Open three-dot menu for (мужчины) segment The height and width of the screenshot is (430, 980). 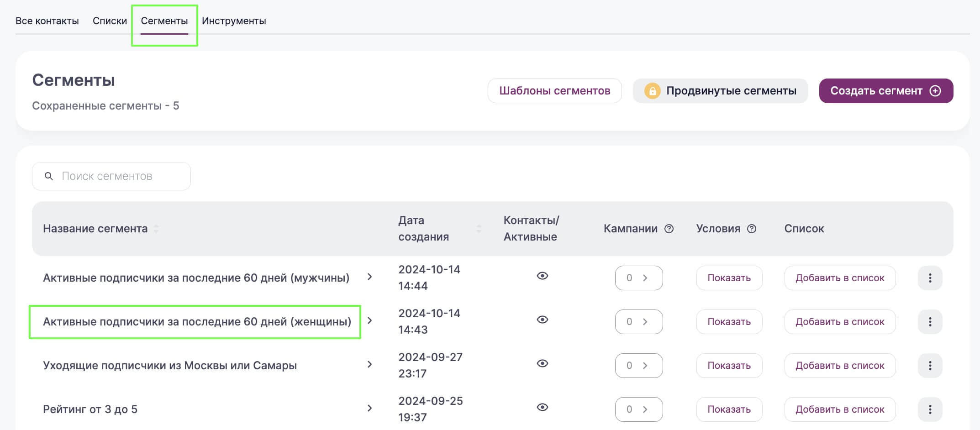click(x=930, y=278)
